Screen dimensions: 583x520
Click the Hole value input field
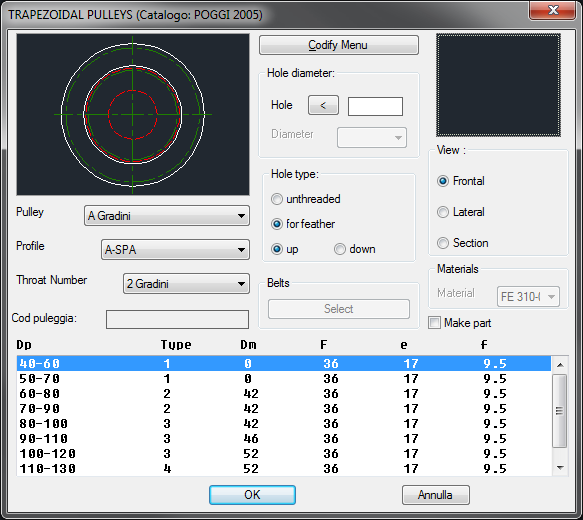[x=375, y=106]
